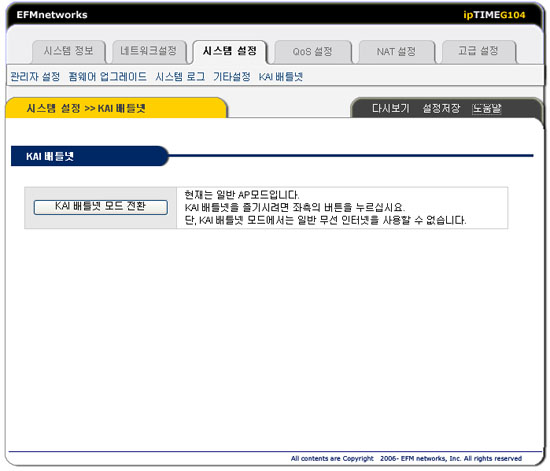Screen dimensions: 550x471
Task: Click the EFMnetworks logo text
Action: 52,15
